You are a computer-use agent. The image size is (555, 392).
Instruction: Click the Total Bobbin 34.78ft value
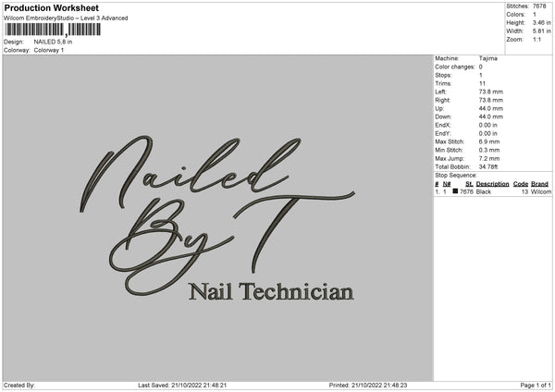point(488,167)
